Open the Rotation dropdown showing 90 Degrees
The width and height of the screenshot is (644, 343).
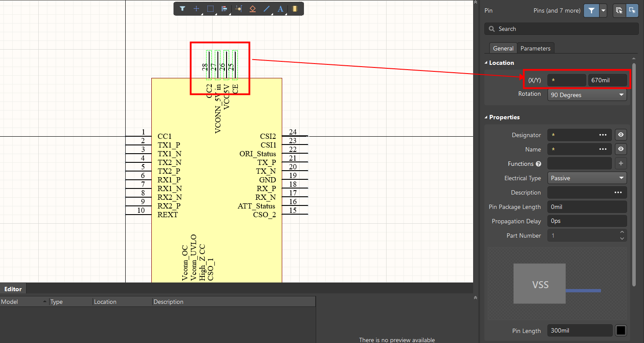click(587, 95)
